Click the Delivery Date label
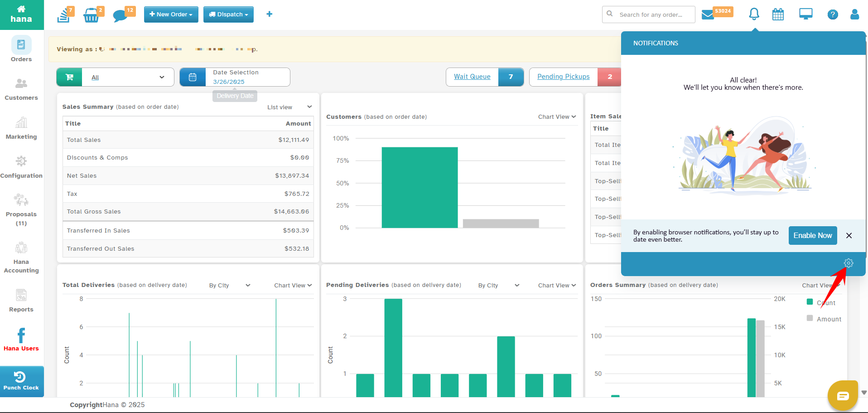This screenshot has height=413, width=868. coord(235,96)
